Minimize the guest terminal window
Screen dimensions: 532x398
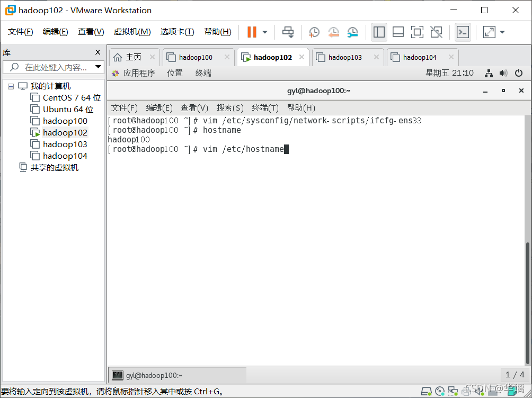click(485, 91)
